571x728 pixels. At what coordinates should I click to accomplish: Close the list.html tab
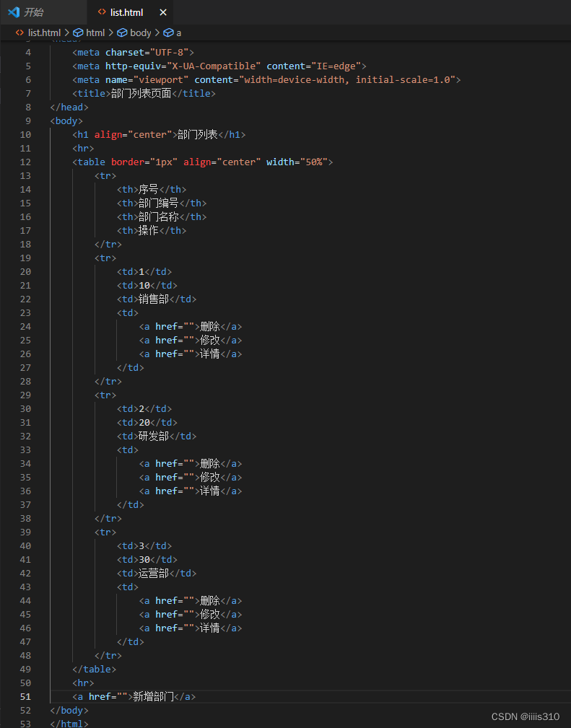[x=163, y=12]
